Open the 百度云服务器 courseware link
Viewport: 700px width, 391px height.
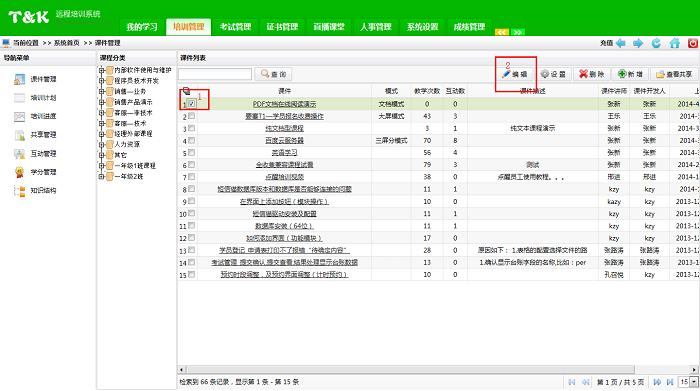(284, 141)
